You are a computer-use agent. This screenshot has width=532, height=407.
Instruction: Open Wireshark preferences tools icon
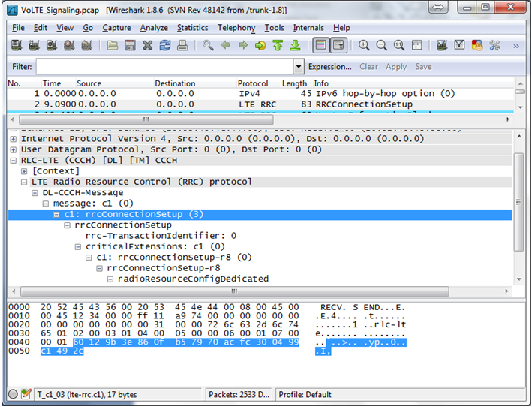pyautogui.click(x=494, y=45)
